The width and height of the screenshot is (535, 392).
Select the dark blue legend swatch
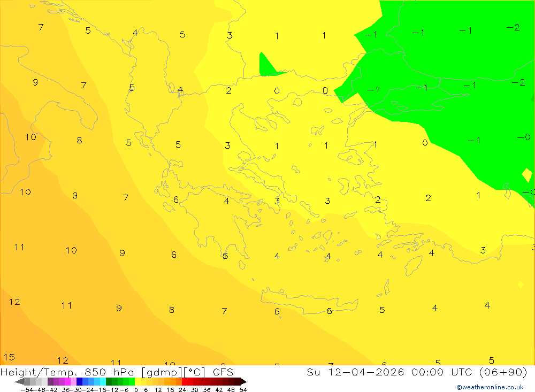79,381
